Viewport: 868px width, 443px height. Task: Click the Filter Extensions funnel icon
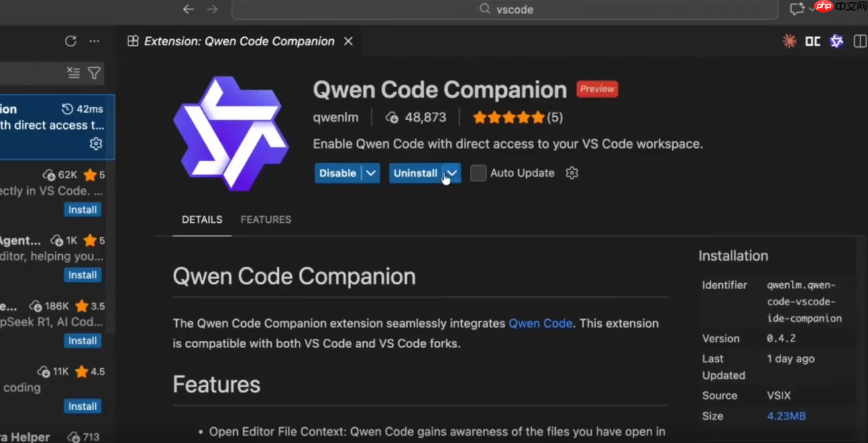tap(94, 73)
